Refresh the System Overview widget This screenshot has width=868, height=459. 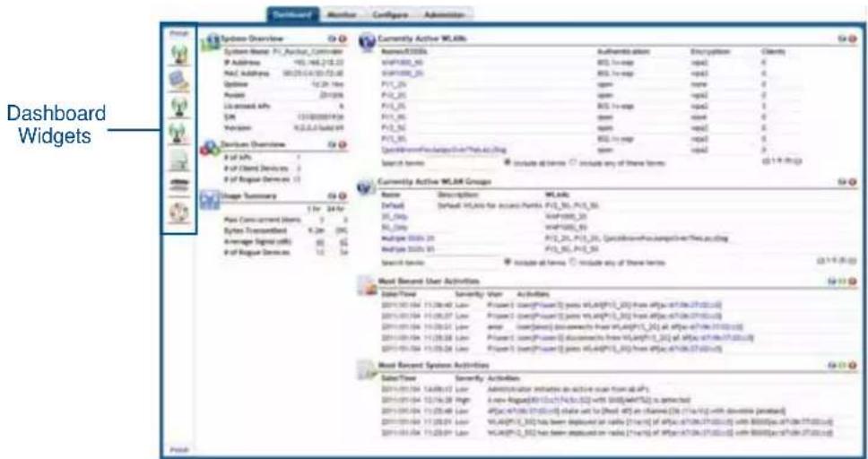tap(332, 39)
